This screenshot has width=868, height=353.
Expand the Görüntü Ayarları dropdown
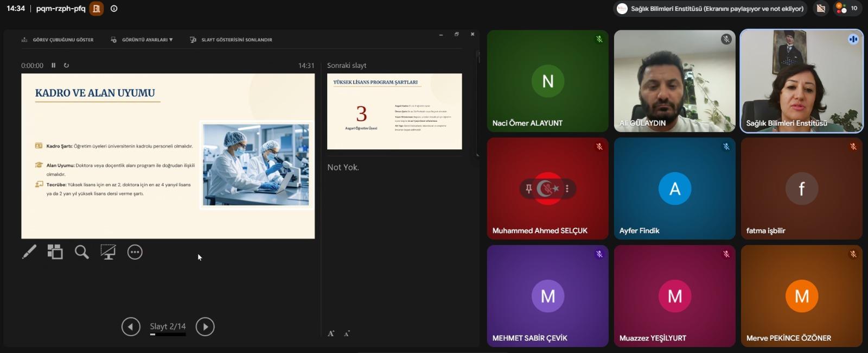coord(142,40)
